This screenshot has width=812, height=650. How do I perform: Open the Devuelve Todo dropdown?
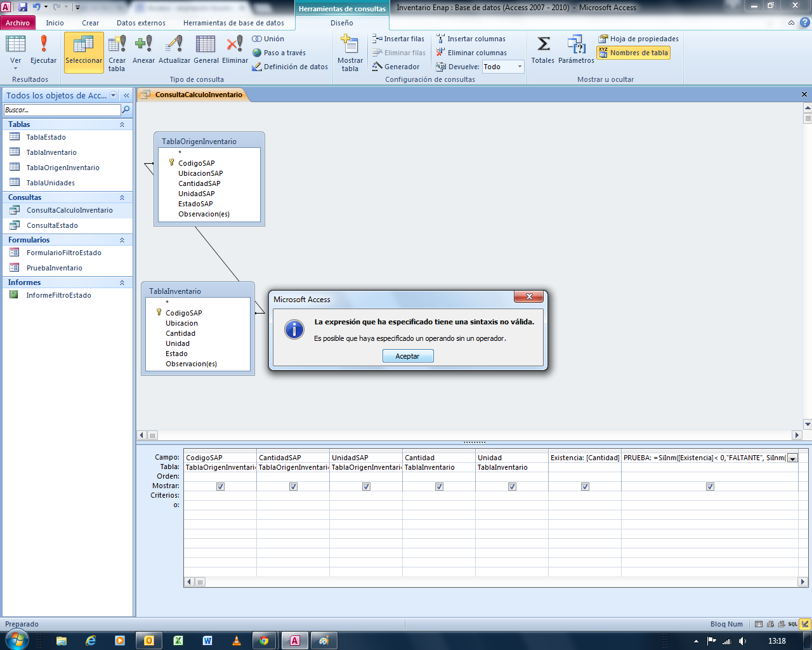tap(520, 67)
